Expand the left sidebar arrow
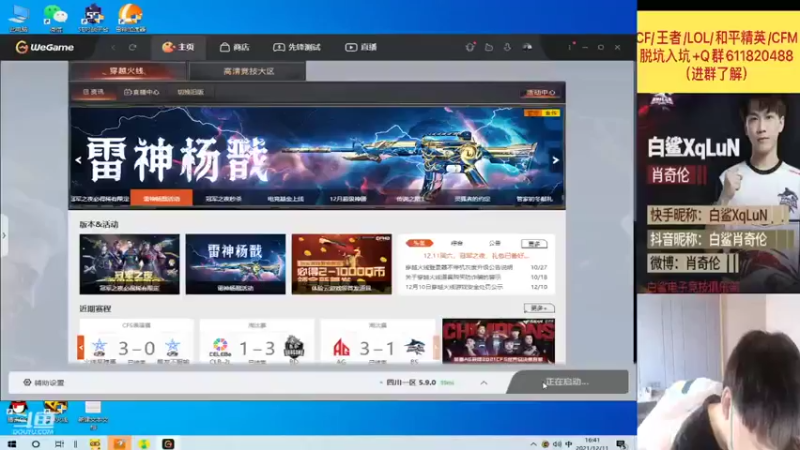 click(x=4, y=235)
